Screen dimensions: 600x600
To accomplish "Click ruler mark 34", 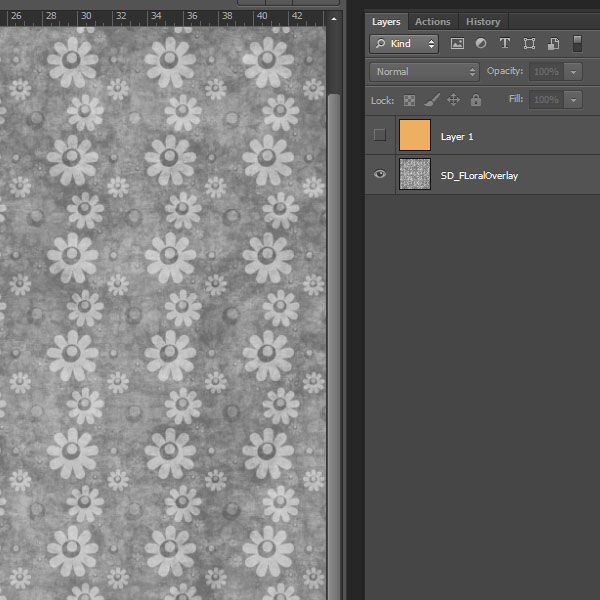I will point(157,16).
